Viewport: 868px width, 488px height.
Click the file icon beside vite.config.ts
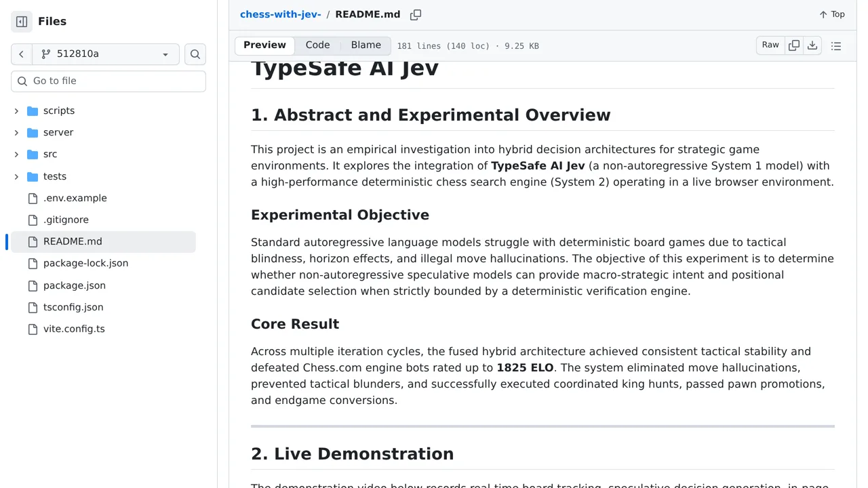click(x=33, y=329)
